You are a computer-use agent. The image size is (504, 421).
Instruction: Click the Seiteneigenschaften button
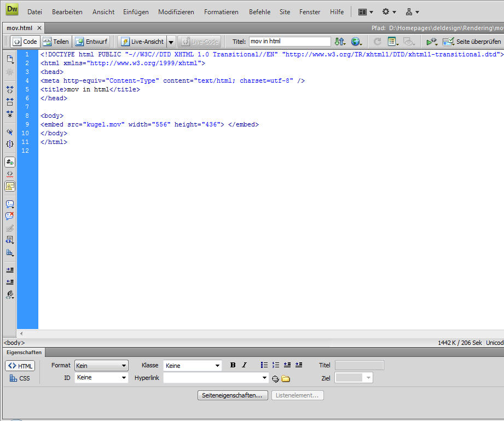(x=233, y=395)
